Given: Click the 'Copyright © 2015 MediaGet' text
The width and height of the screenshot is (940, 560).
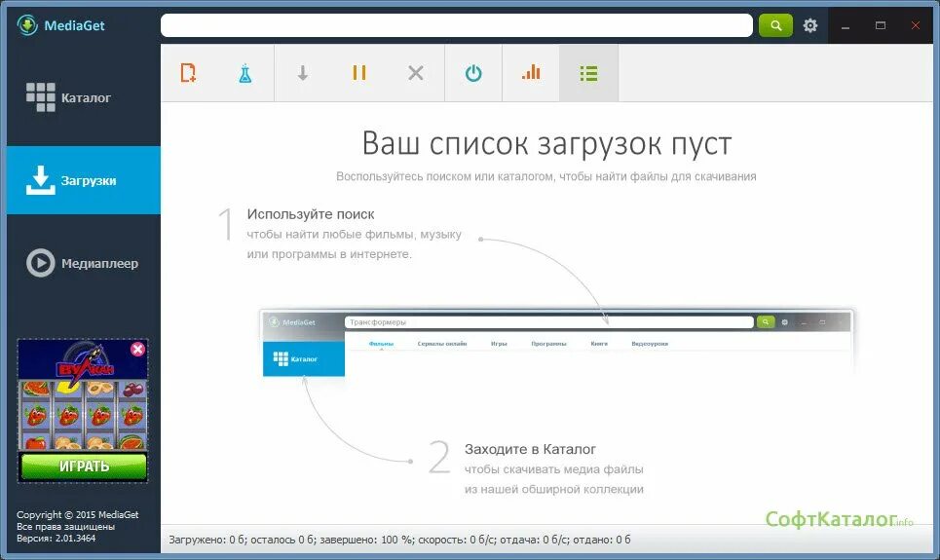Looking at the screenshot, I should click(77, 515).
